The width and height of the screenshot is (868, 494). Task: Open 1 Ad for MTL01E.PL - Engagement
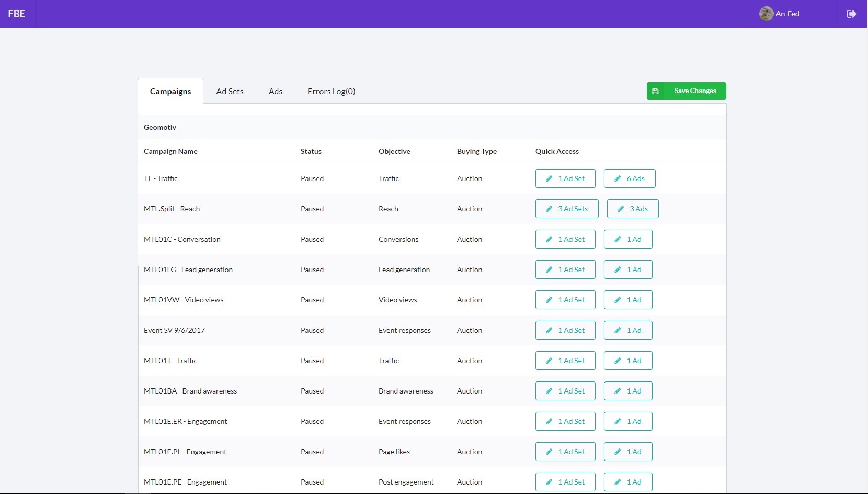(628, 452)
